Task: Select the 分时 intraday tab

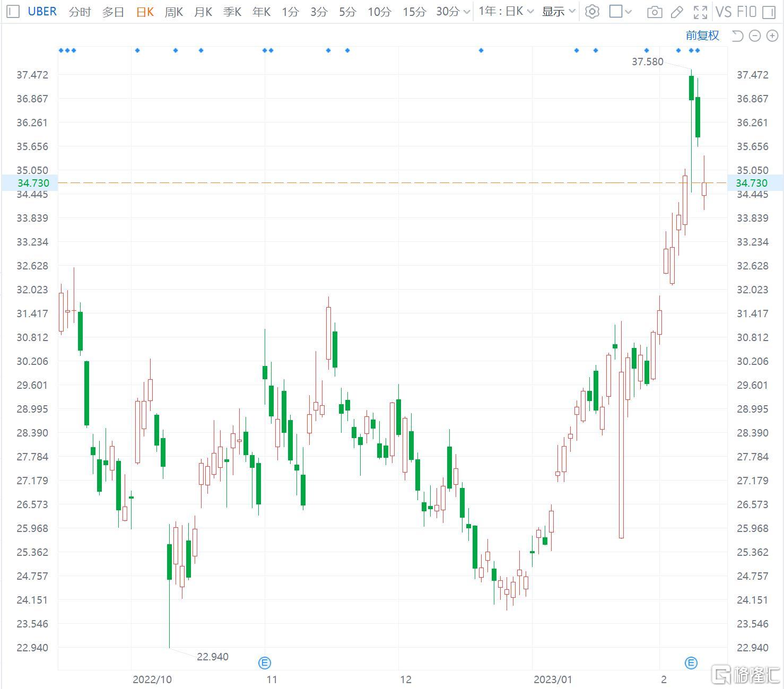Action: (80, 12)
